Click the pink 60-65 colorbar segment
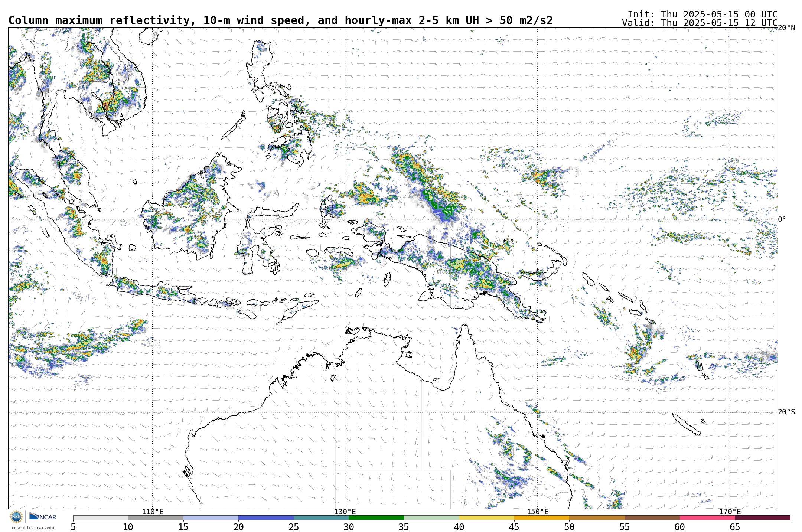The height and width of the screenshot is (532, 802). coord(707,518)
